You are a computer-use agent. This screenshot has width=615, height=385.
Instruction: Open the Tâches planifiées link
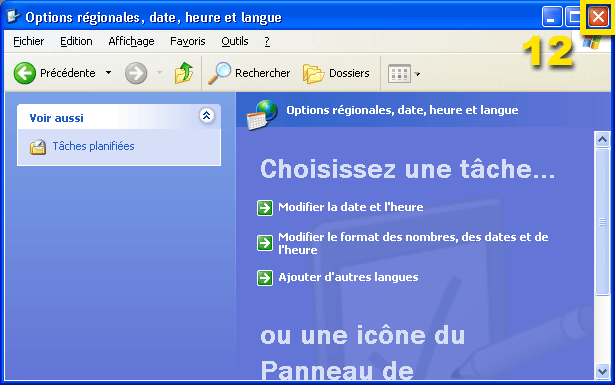93,146
